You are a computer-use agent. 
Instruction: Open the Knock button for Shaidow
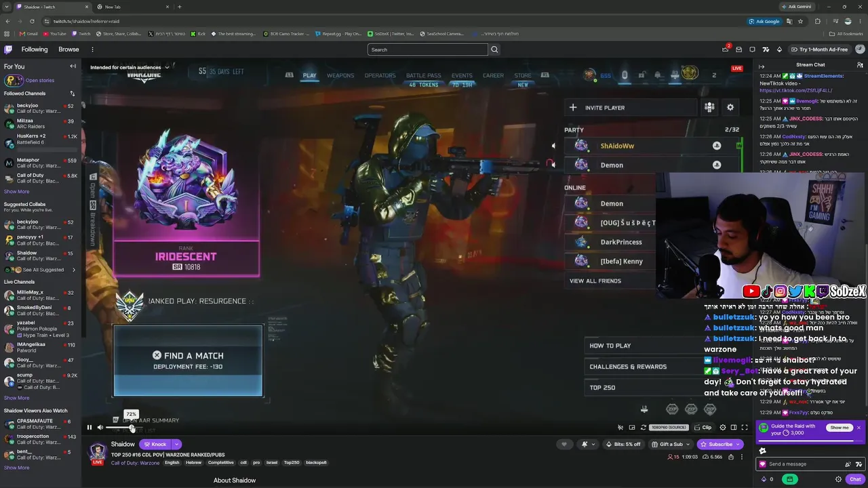155,445
